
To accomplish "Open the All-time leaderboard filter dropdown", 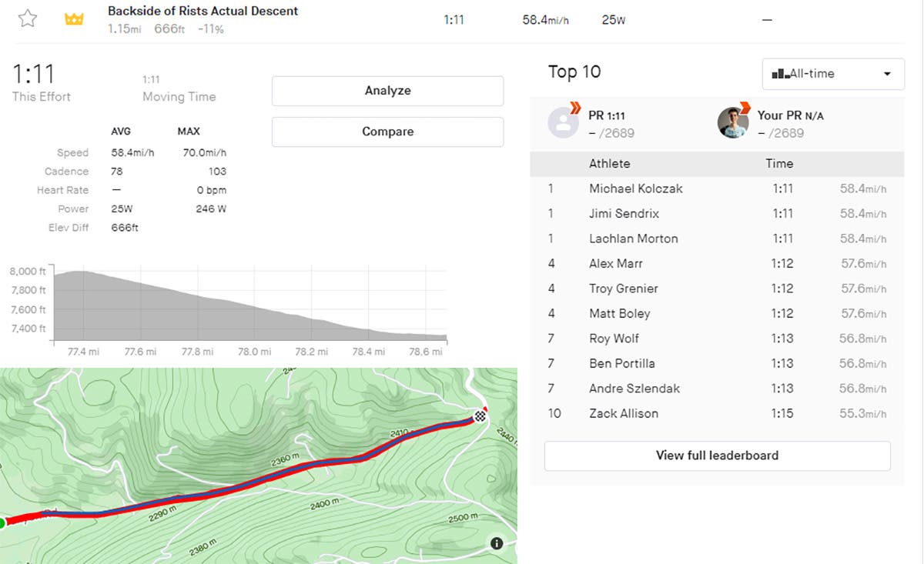I will click(x=832, y=73).
